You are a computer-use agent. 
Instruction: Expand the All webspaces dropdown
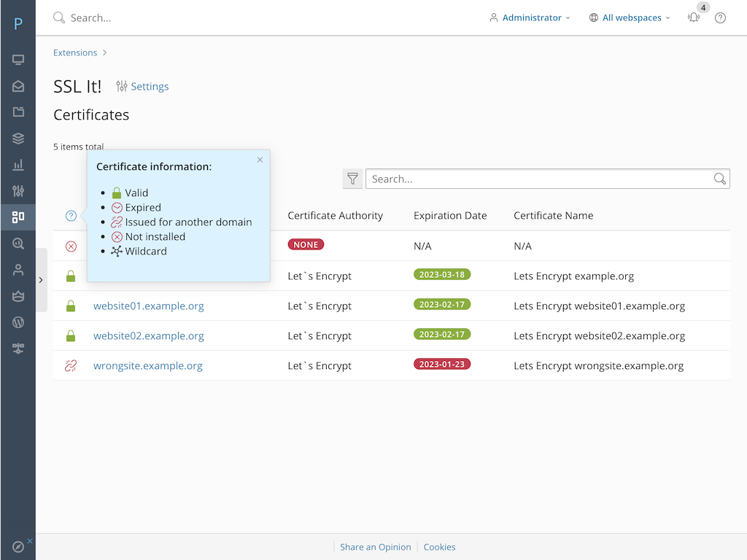coord(630,17)
